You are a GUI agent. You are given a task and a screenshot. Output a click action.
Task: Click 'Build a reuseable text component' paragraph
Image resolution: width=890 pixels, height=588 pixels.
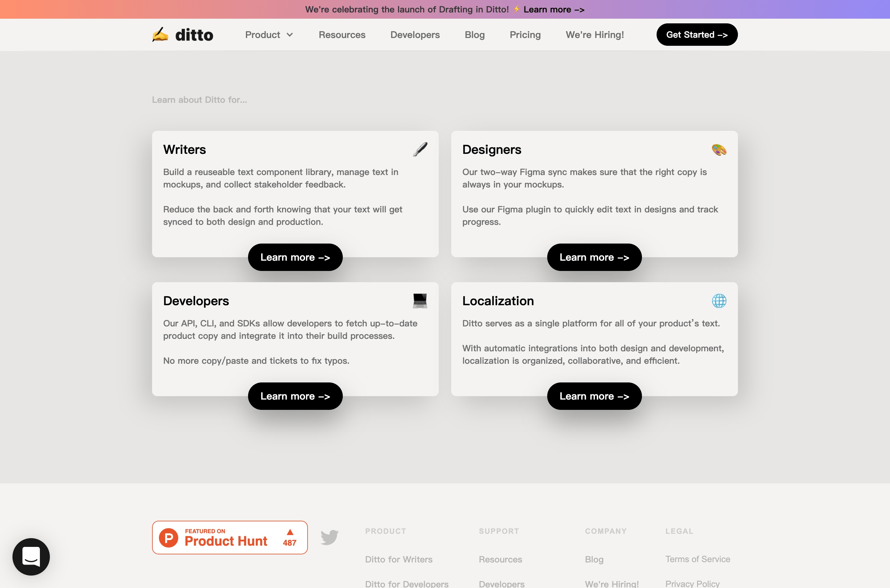[x=281, y=178]
